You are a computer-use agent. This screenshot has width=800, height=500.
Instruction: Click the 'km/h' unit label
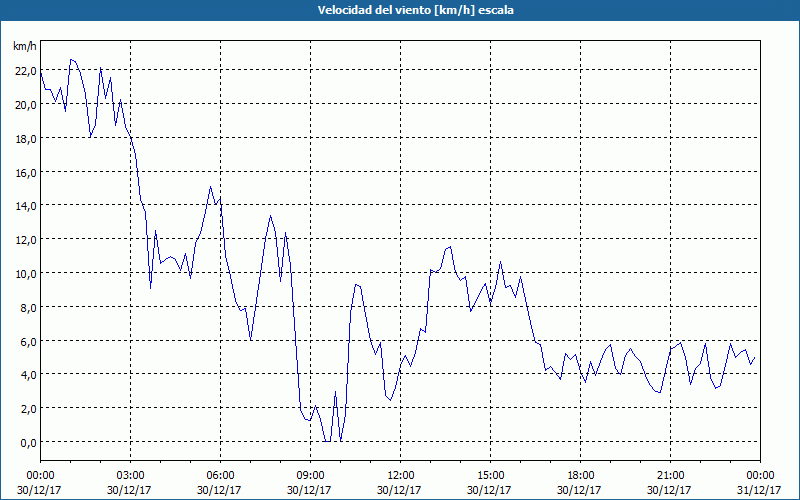click(24, 46)
